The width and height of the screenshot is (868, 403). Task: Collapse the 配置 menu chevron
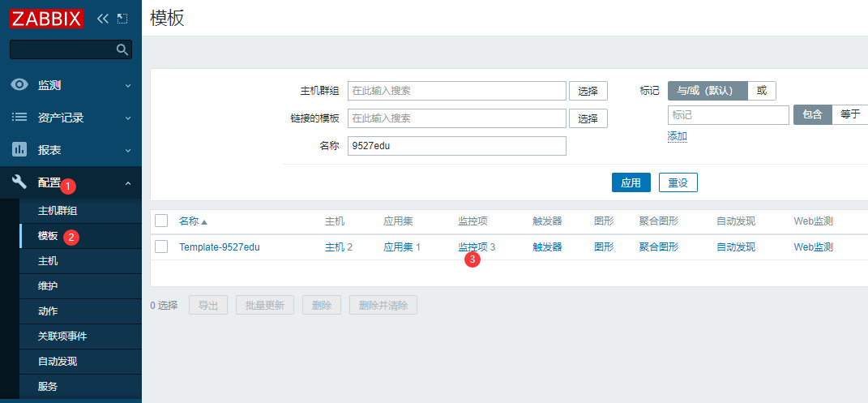click(128, 182)
